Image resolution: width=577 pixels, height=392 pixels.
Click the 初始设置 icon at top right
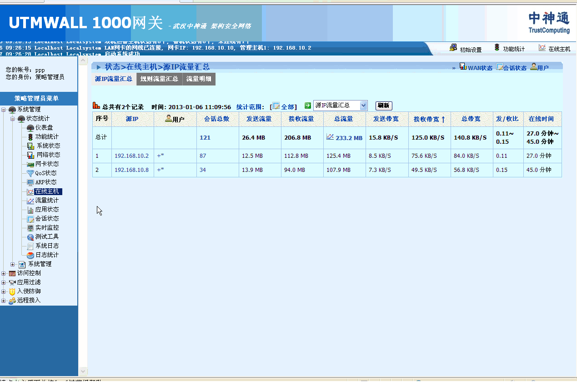coord(453,48)
